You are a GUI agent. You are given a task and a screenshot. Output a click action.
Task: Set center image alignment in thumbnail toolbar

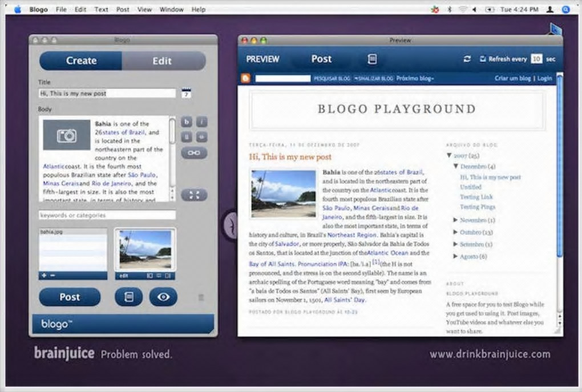pyautogui.click(x=159, y=276)
